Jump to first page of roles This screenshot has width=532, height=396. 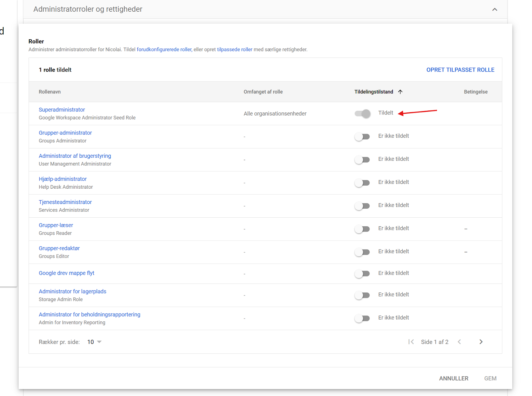[x=411, y=342]
